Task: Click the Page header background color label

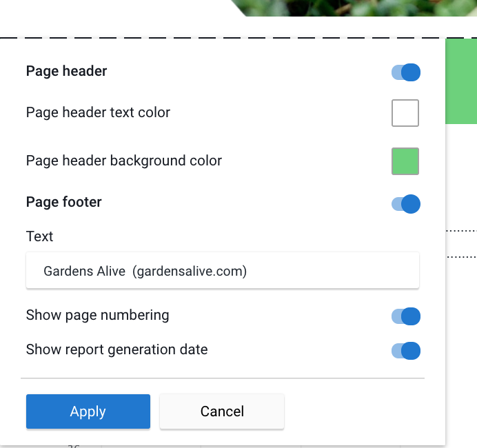Action: (x=124, y=161)
